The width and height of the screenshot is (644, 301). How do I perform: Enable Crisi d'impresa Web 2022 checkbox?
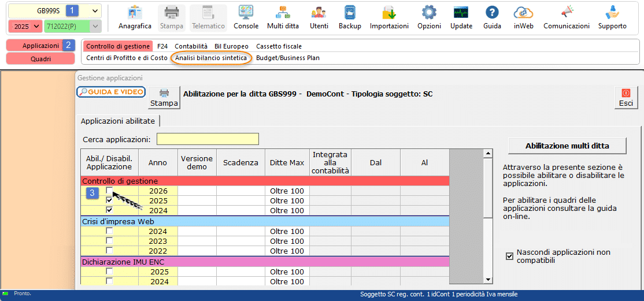(x=109, y=251)
